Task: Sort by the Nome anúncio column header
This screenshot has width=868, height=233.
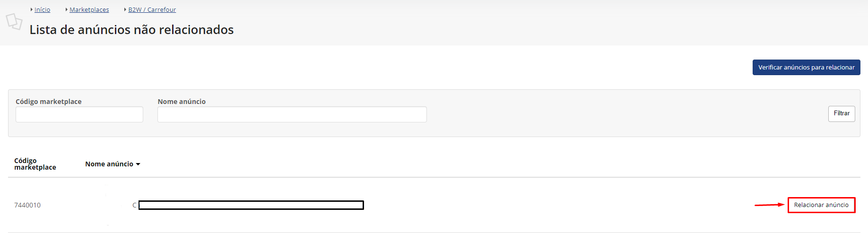Action: click(x=109, y=164)
